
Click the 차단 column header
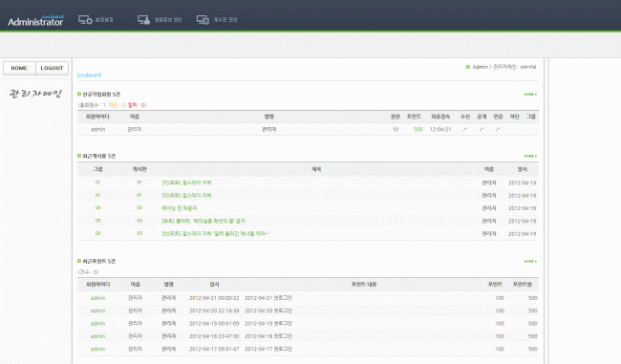pos(514,117)
